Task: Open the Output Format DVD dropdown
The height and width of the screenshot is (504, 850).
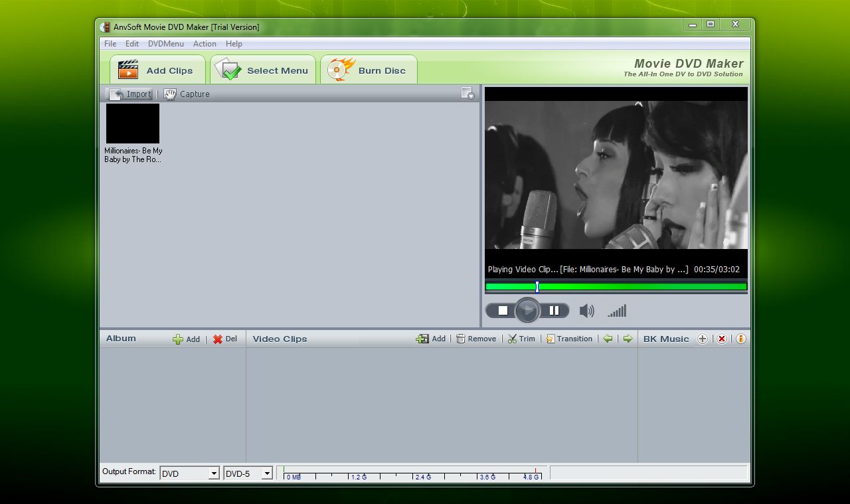Action: 190,473
